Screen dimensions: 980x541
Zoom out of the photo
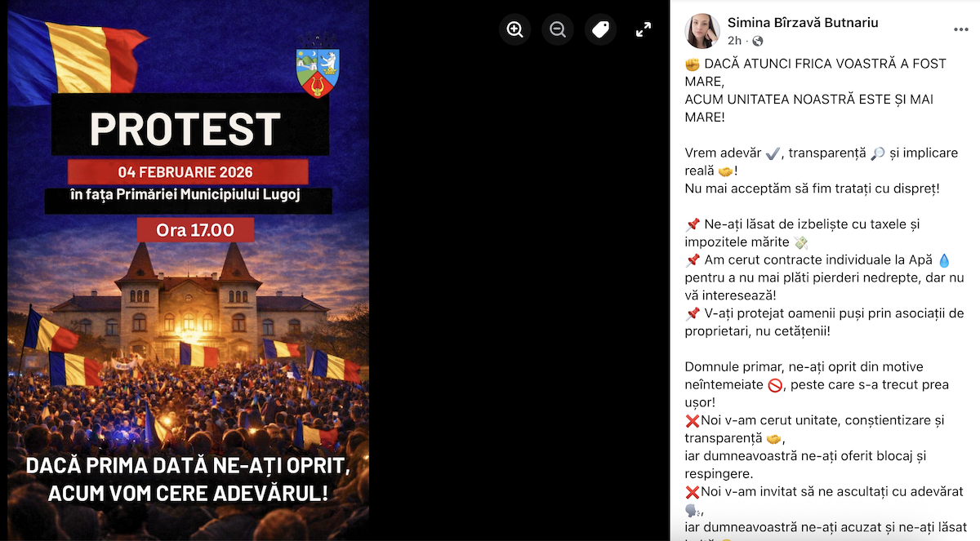(558, 29)
